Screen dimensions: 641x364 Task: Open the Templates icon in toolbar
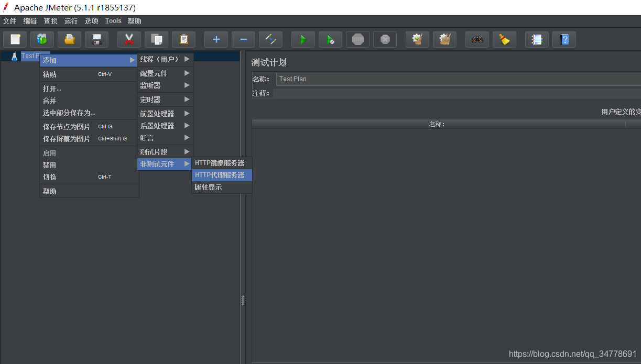pyautogui.click(x=42, y=39)
